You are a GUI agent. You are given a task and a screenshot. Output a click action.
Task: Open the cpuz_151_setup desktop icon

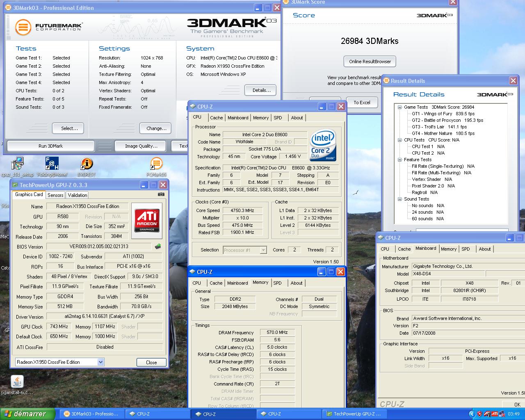tap(17, 164)
